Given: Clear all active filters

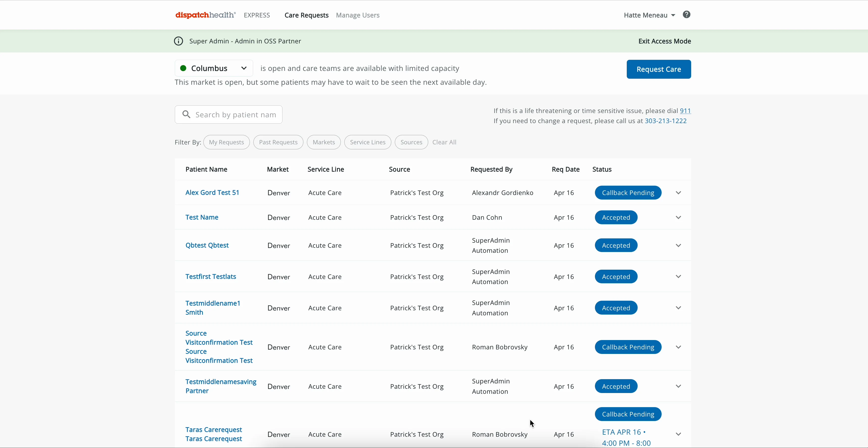Looking at the screenshot, I should tap(444, 142).
